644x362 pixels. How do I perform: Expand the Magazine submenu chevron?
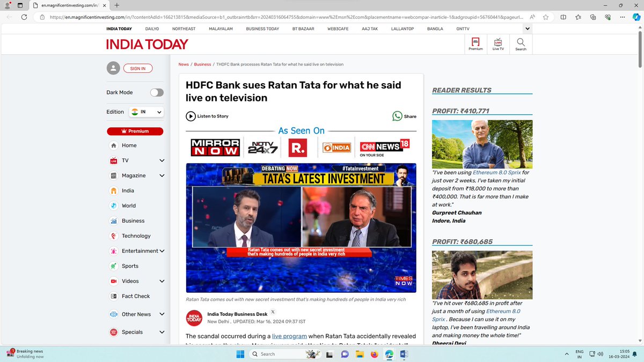tap(162, 175)
